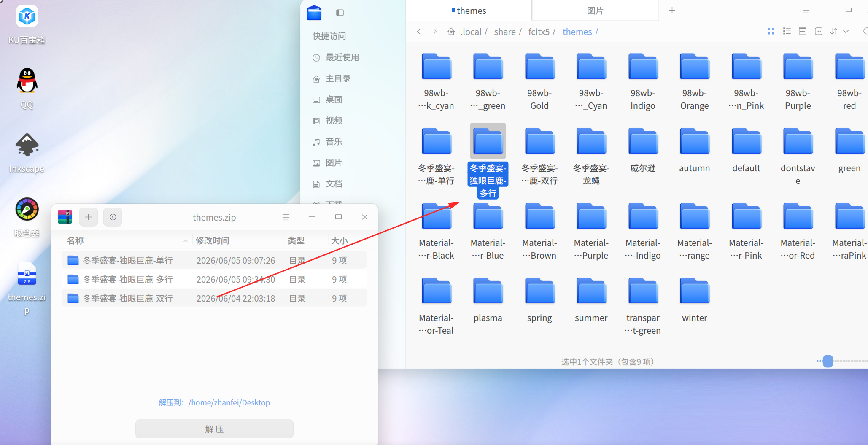Navigate to fcitx5 in breadcrumb path
The image size is (868, 445).
coord(539,32)
